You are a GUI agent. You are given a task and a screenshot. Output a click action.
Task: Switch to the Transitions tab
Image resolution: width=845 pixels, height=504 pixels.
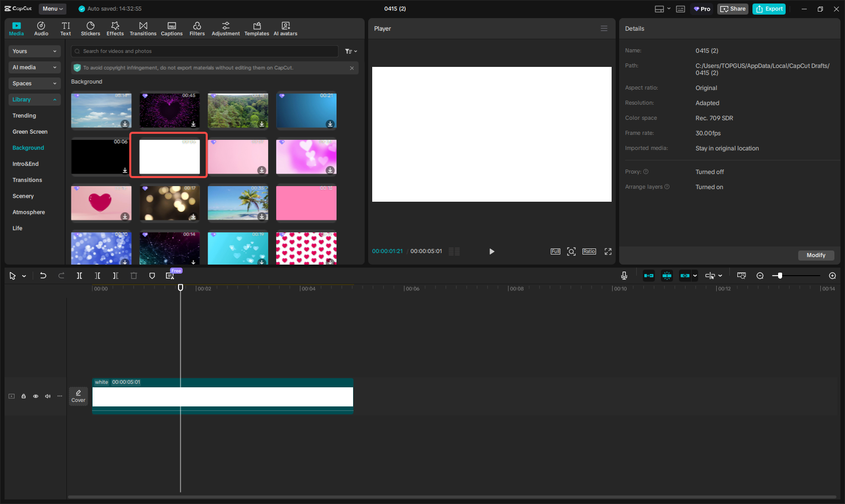pos(143,29)
